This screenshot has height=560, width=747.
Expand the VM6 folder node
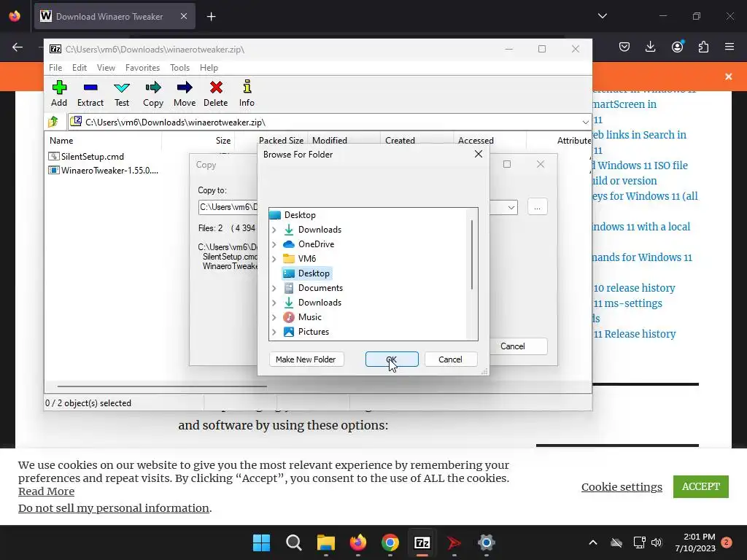pos(274,259)
